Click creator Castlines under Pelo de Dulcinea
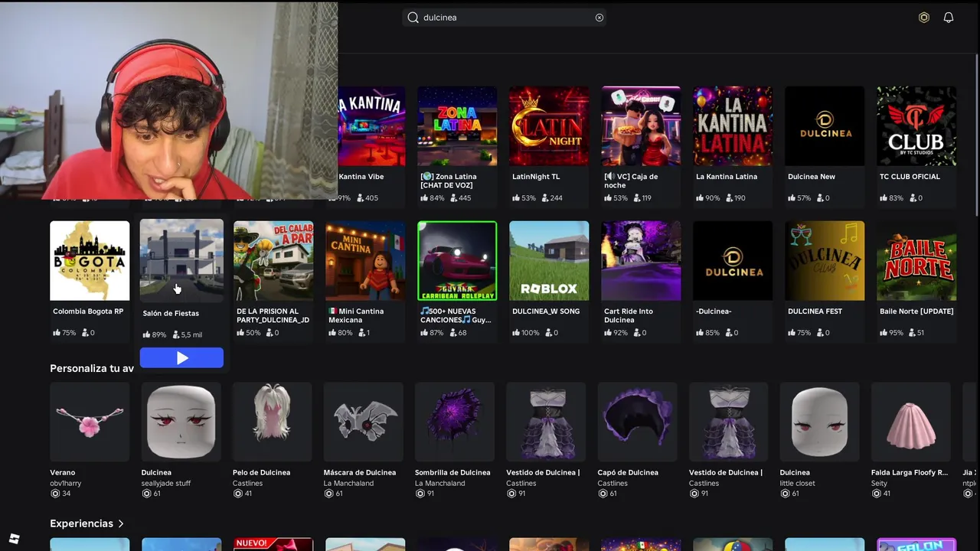The height and width of the screenshot is (551, 980). pyautogui.click(x=247, y=484)
